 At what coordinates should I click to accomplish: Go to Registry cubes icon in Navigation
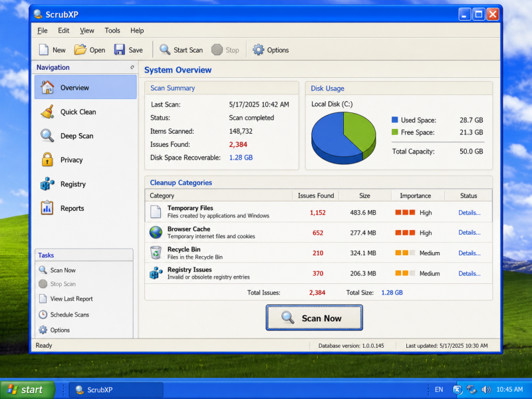click(x=47, y=184)
